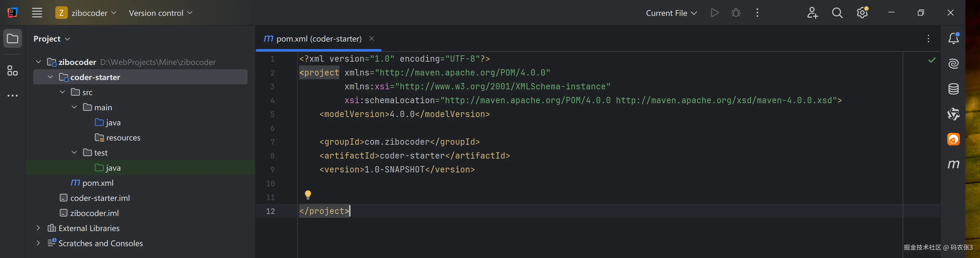Image resolution: width=980 pixels, height=258 pixels.
Task: Toggle the Project tool window folder button
Action: pos(13,39)
